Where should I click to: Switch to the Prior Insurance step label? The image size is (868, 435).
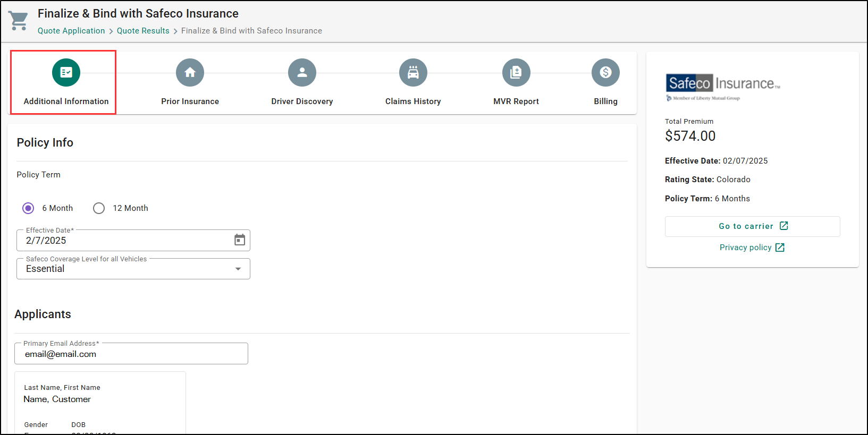point(190,101)
